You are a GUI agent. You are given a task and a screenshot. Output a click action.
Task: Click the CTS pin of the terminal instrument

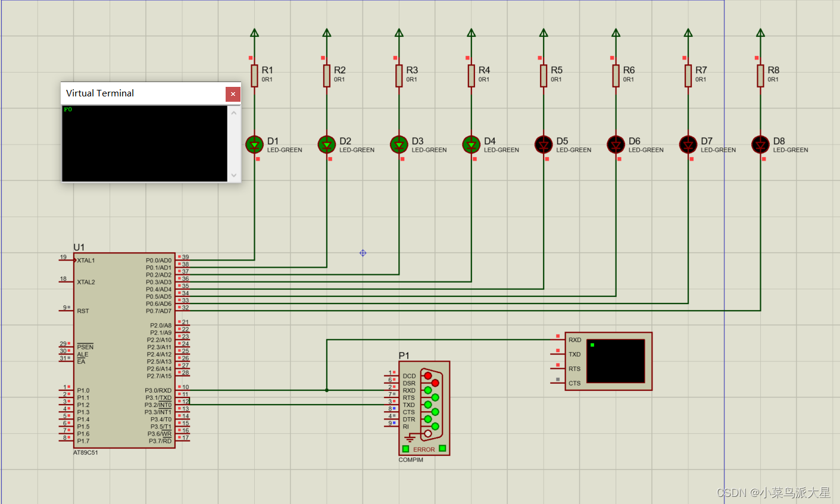(x=574, y=383)
